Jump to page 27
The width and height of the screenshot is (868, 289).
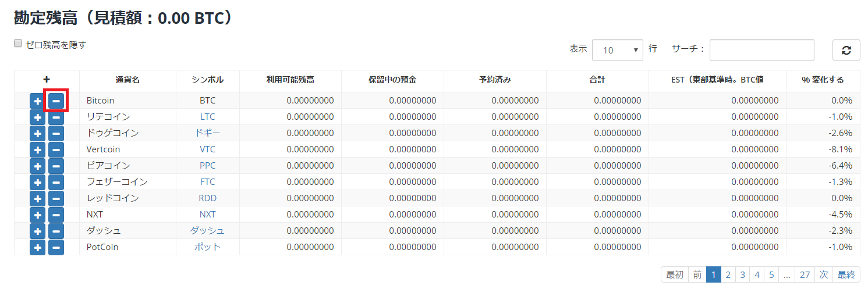pyautogui.click(x=805, y=274)
